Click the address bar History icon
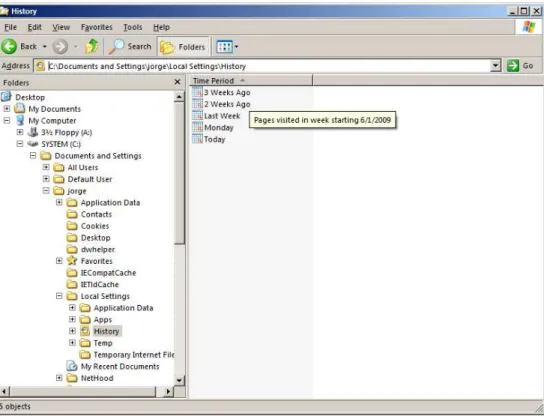Screen dimensions: 544x416 40,66
